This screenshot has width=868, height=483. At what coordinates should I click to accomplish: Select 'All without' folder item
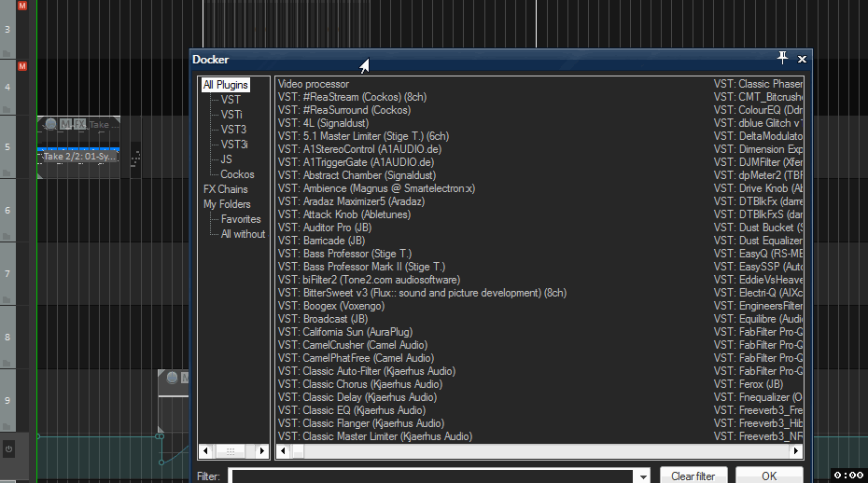pos(243,234)
